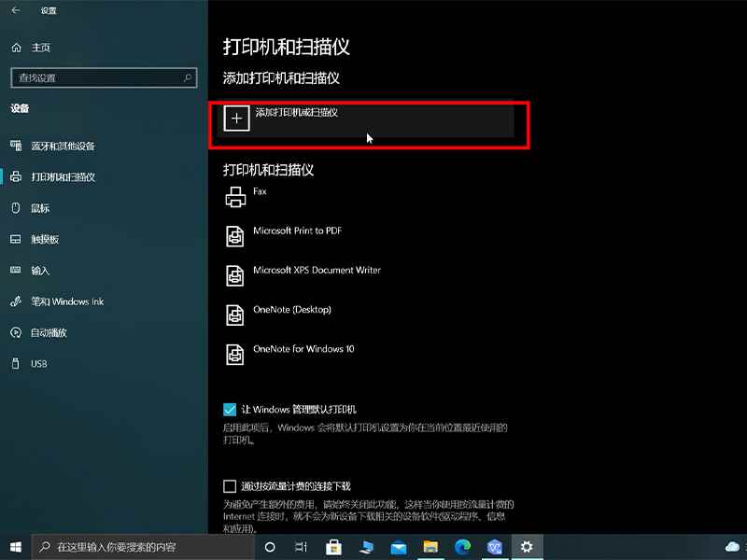Viewport: 747px width, 560px height.
Task: Open USB settings page
Action: point(38,364)
